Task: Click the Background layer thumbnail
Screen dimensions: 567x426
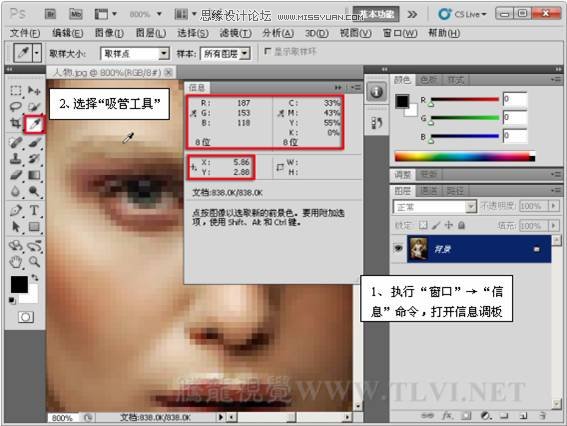Action: pos(418,248)
